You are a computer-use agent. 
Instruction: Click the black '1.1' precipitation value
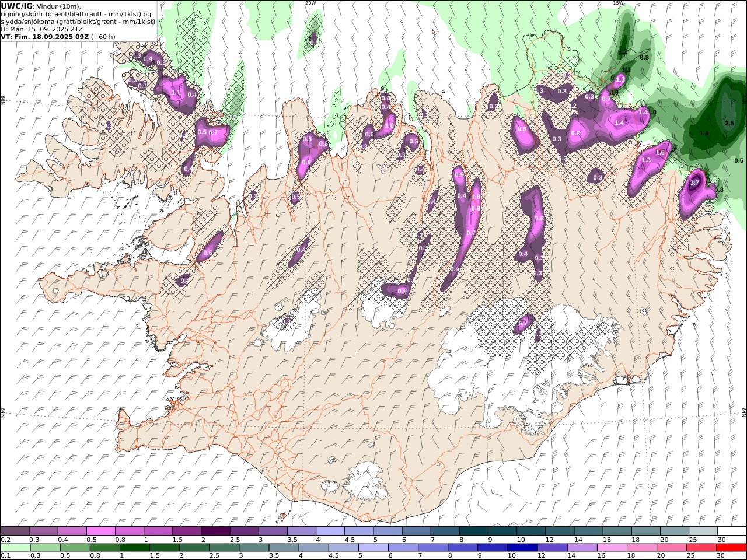(x=627, y=69)
